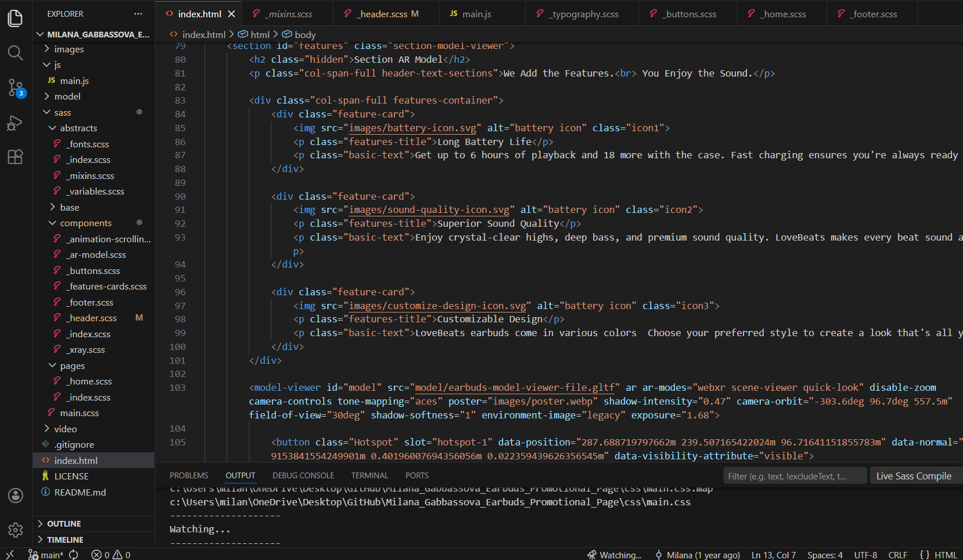This screenshot has width=963, height=560.
Task: Click the Explorer more actions ellipsis
Action: pyautogui.click(x=138, y=13)
